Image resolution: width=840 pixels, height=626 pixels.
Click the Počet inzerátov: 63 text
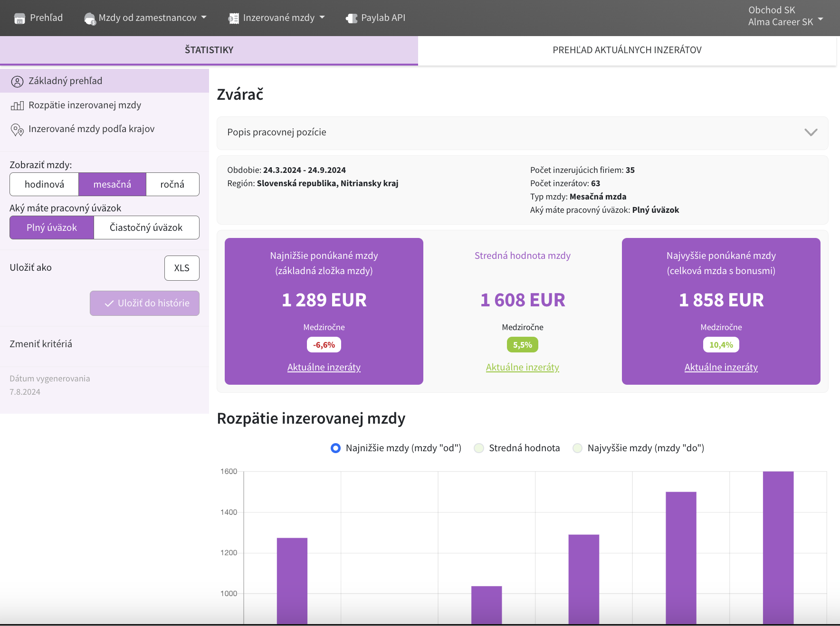click(x=565, y=184)
